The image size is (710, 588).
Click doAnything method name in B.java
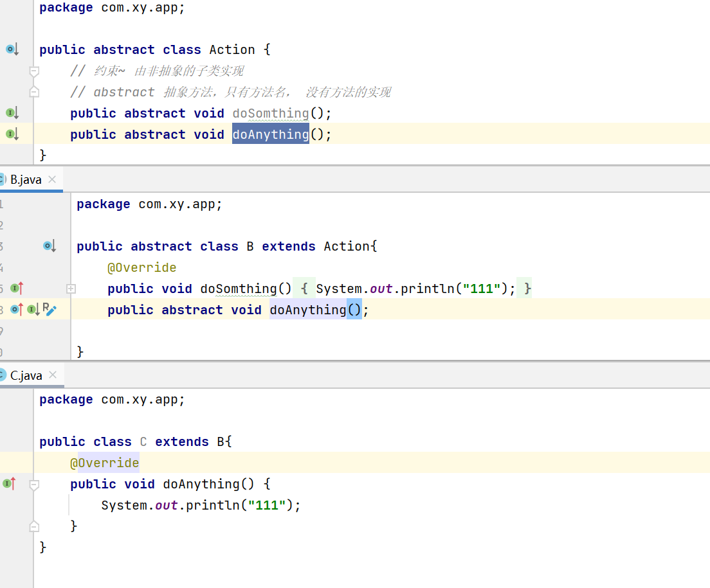click(x=308, y=310)
